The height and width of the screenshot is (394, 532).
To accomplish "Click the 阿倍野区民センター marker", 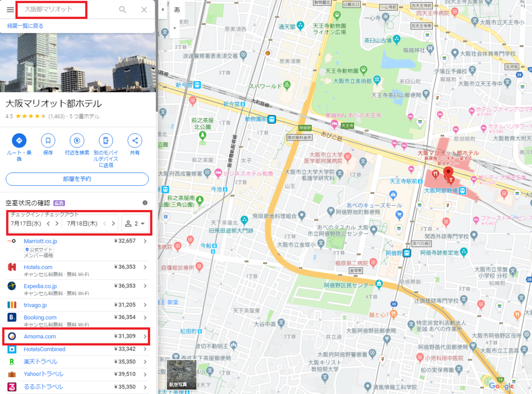I will coord(379,284).
